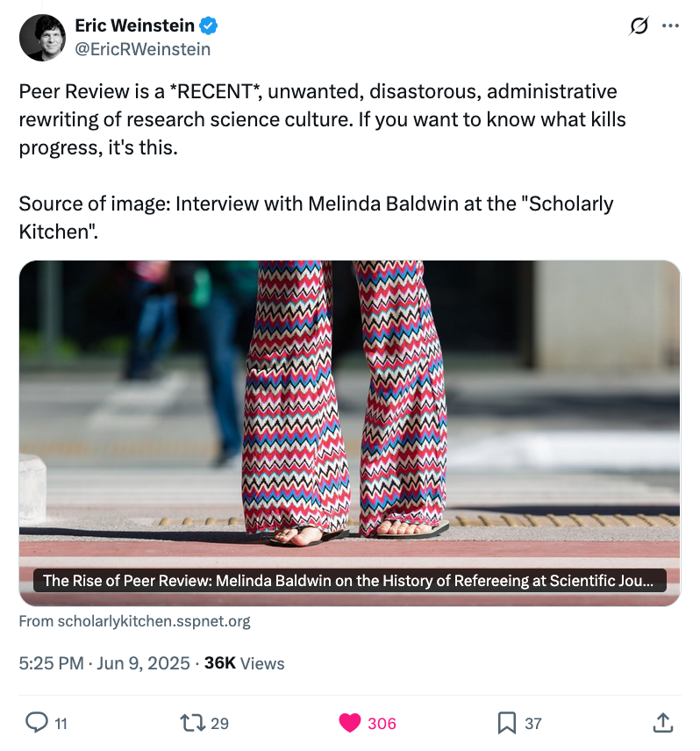700x751 pixels.
Task: Click the 5:25 PM · Jun 9, 2025 timestamp
Action: (x=104, y=663)
